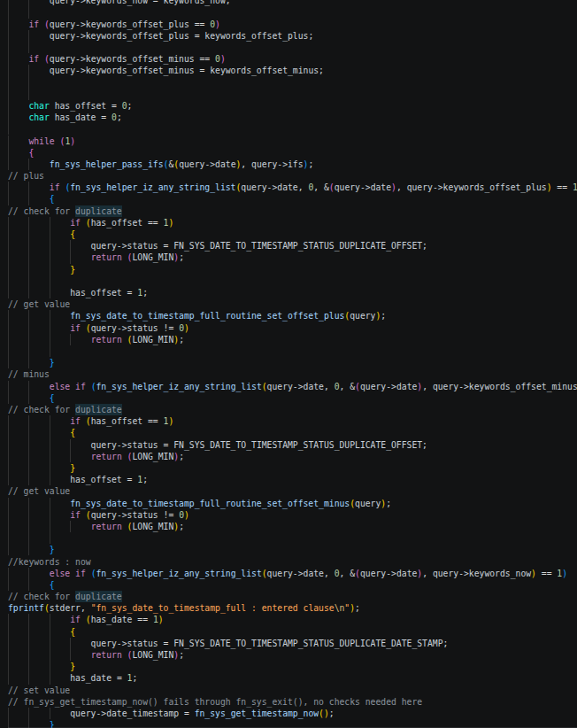Click "fn_sys_date_to_timestamp_full_routine_set_offset_minus(query);"
Image resolution: width=577 pixels, height=728 pixels.
click(230, 504)
